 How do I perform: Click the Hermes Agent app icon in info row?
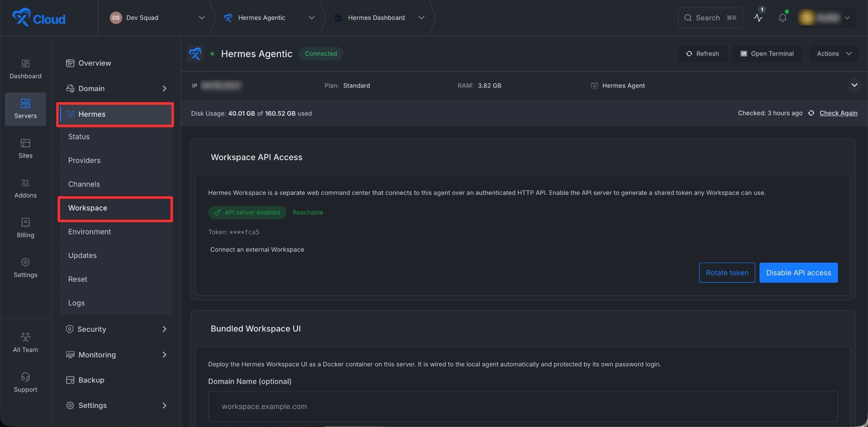(x=595, y=86)
